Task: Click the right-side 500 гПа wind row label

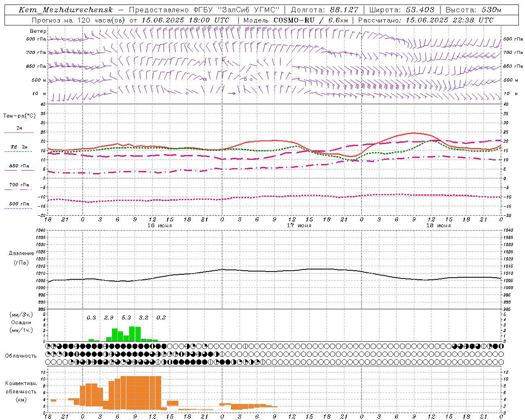Action: pyautogui.click(x=513, y=39)
